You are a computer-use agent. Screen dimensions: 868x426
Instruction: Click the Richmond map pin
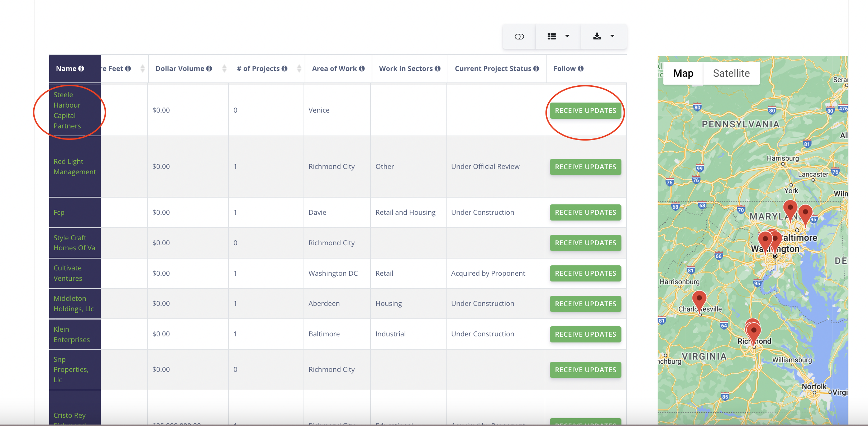[753, 333]
